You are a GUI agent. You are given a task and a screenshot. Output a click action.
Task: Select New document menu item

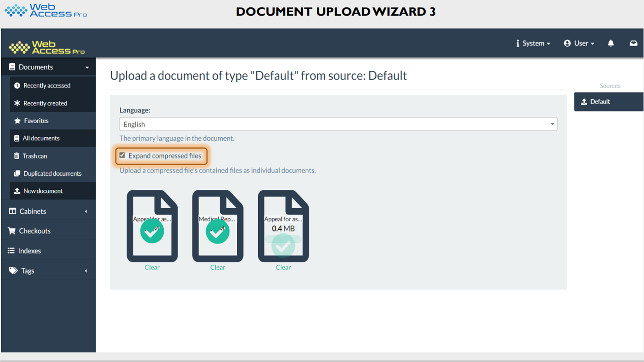pos(43,191)
